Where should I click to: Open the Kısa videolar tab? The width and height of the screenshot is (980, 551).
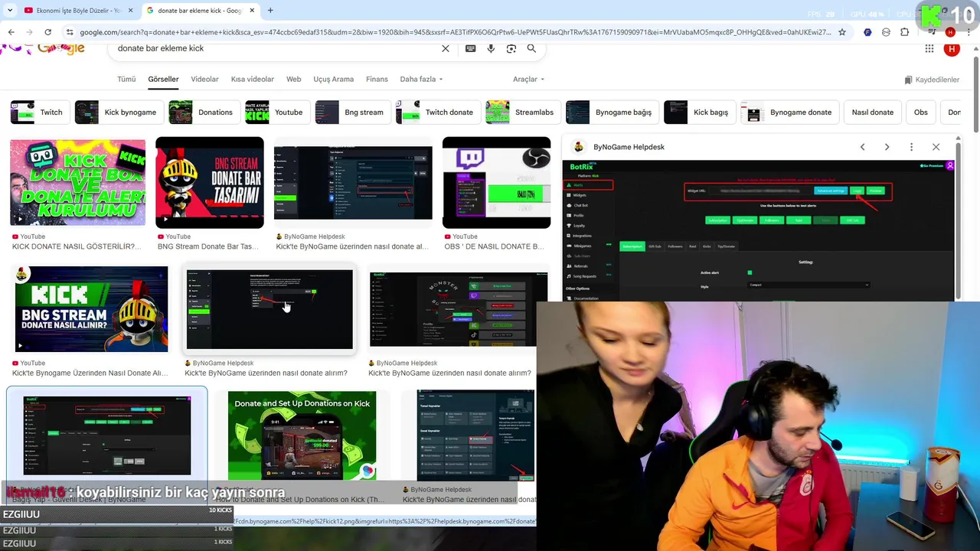[252, 79]
